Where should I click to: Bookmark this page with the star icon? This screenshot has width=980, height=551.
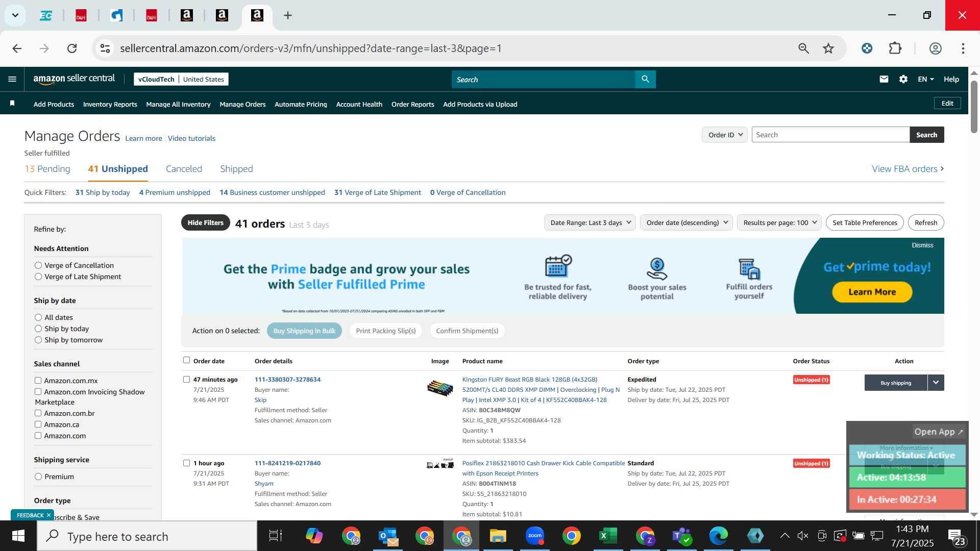(x=828, y=48)
